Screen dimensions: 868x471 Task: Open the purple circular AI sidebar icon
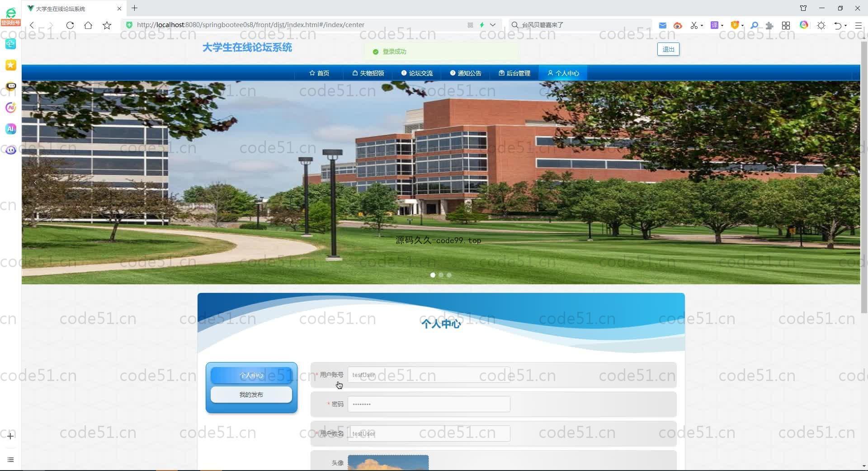(x=10, y=107)
